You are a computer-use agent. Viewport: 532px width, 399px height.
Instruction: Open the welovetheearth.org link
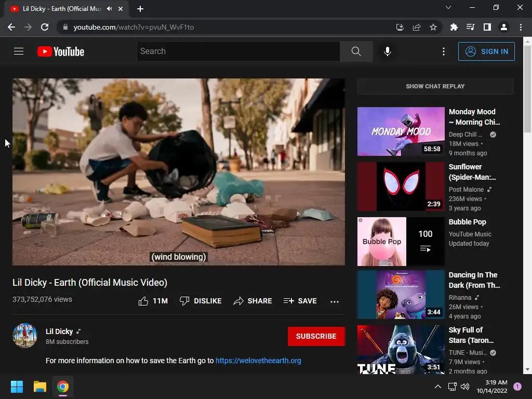[x=258, y=361]
